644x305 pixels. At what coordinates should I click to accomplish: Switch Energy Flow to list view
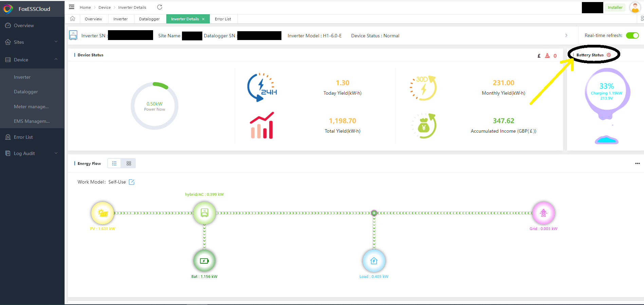pos(114,164)
